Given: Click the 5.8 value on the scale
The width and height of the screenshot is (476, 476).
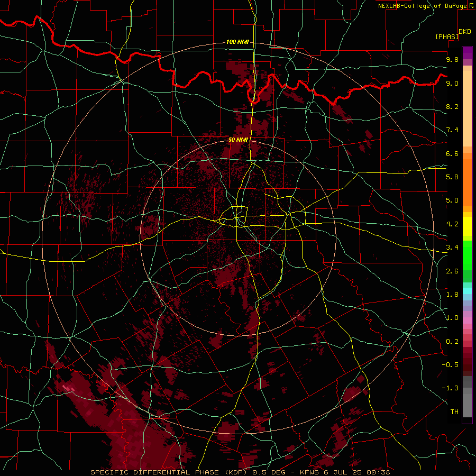Looking at the screenshot, I should tap(452, 177).
